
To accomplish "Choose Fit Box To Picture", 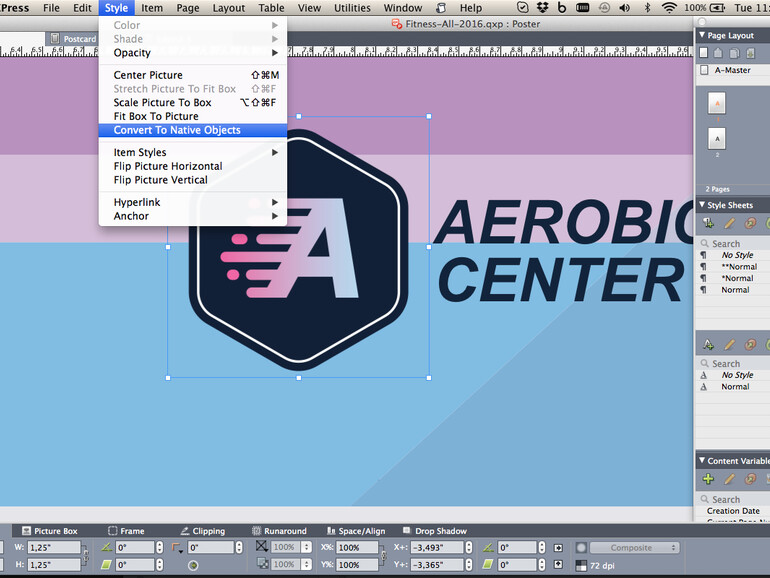I will [192, 116].
